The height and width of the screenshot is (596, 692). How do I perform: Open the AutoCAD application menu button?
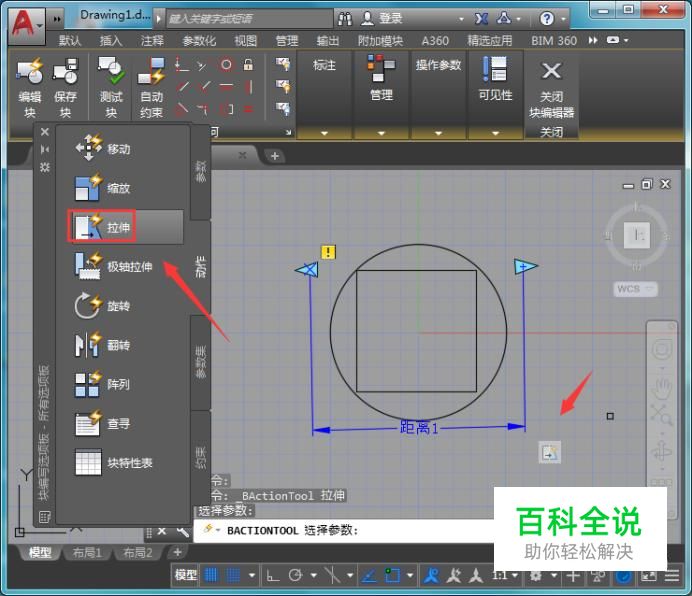(26, 26)
